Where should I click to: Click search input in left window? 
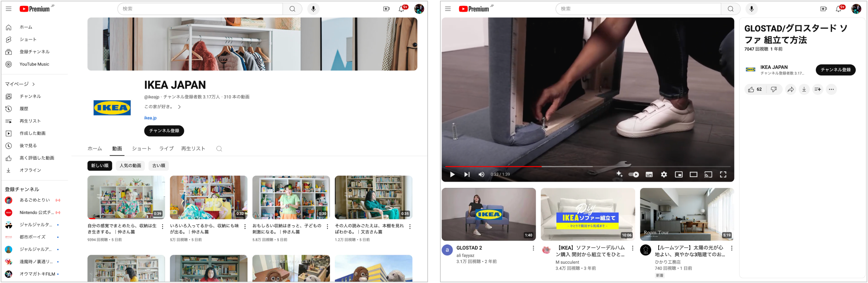tap(200, 9)
